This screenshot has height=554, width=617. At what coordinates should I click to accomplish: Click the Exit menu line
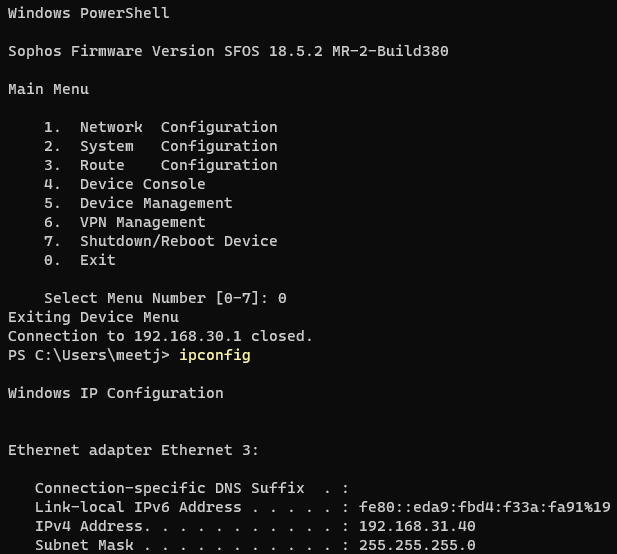[x=79, y=260]
